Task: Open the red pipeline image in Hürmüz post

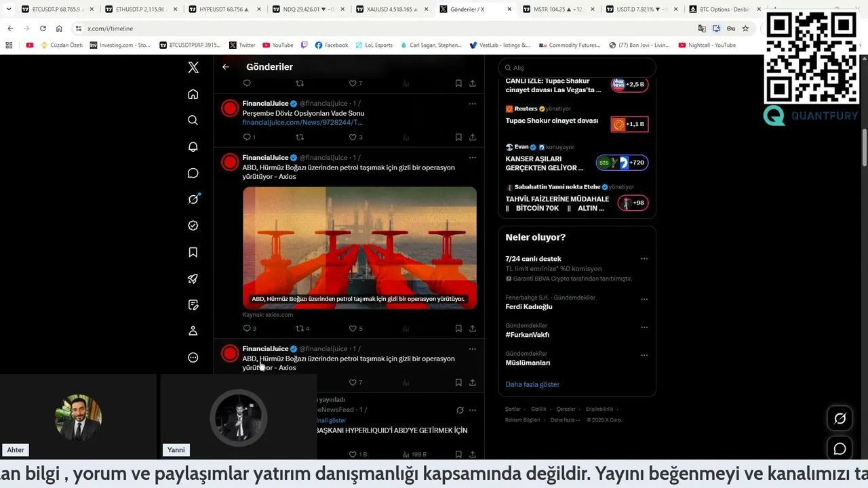Action: (x=359, y=248)
